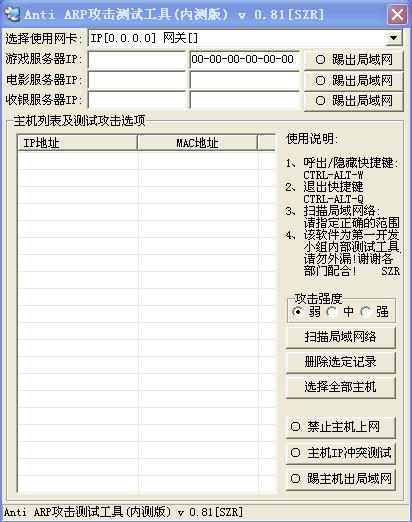Click the 选择全部主机 button
This screenshot has height=522, width=412.
click(x=340, y=387)
